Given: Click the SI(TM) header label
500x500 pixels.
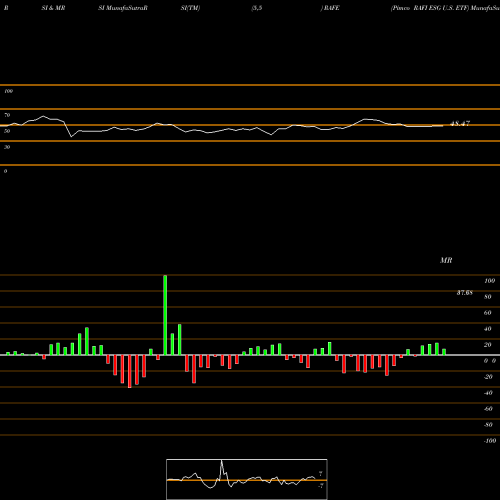Looking at the screenshot, I should [190, 8].
